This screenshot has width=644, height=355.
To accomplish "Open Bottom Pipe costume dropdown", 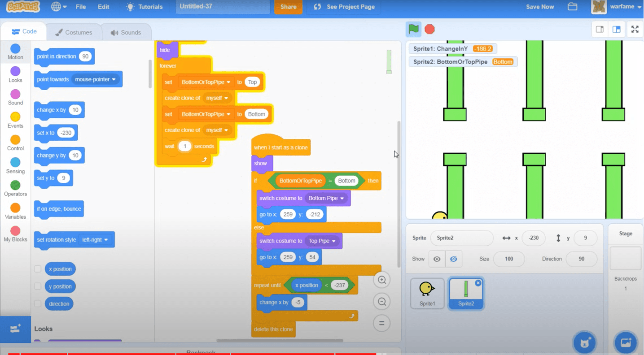I will tap(326, 198).
